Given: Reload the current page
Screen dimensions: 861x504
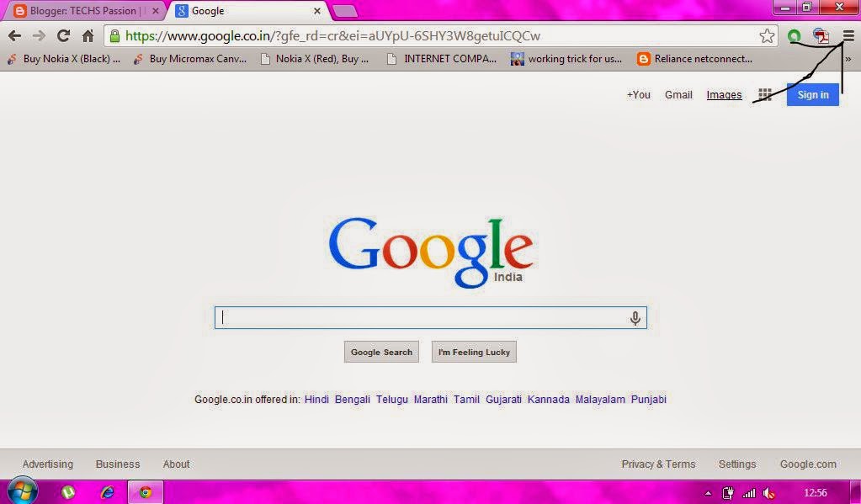Looking at the screenshot, I should coord(64,36).
